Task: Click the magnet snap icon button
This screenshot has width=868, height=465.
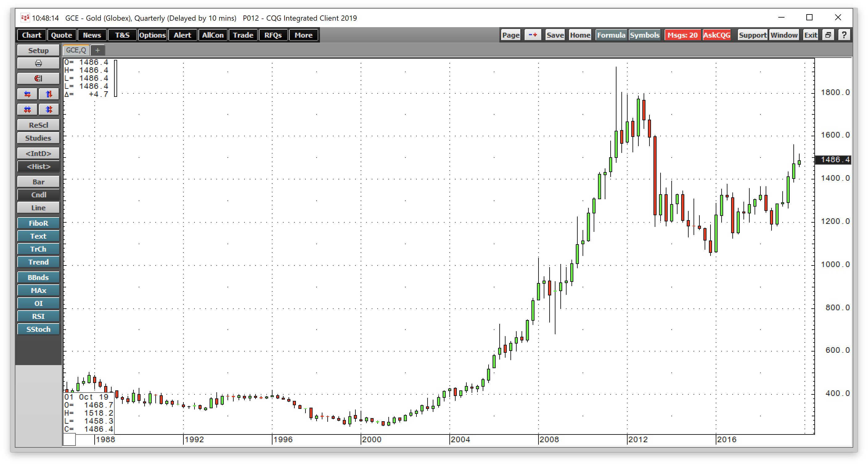Action: tap(39, 79)
